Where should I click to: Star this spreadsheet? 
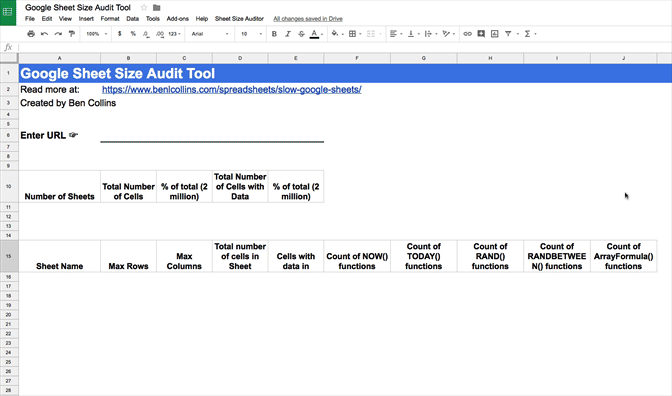(x=144, y=7)
